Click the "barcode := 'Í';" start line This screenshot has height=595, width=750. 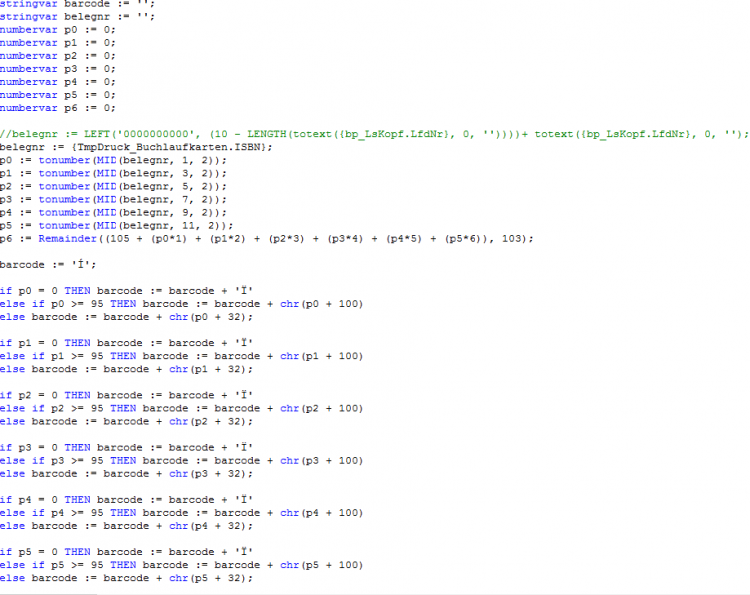(48, 264)
